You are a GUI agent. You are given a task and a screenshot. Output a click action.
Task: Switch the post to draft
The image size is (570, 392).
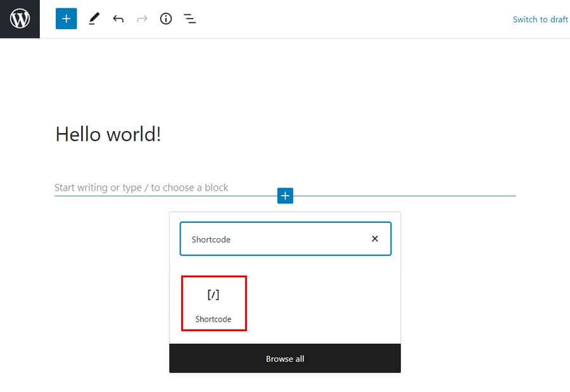tap(541, 19)
